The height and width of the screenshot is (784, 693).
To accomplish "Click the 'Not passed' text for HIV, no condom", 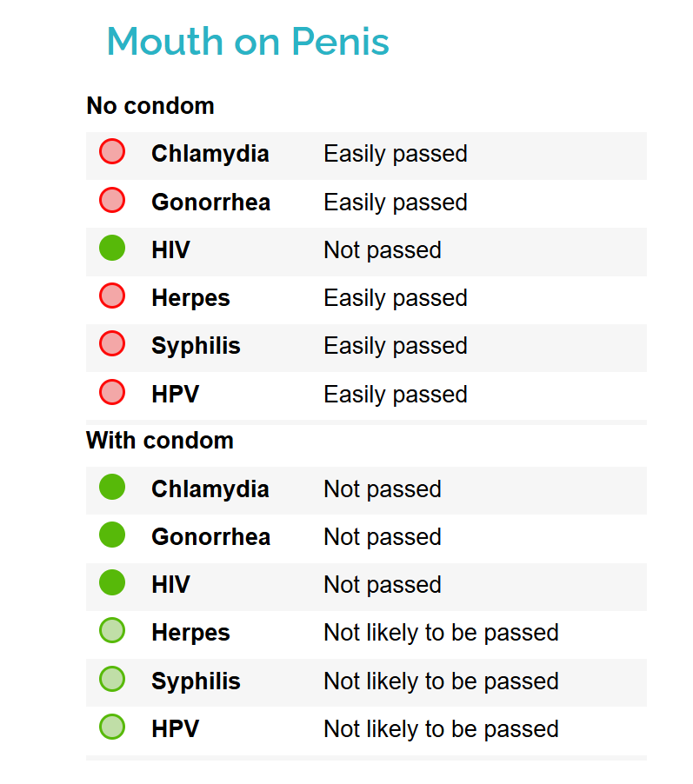I will point(383,250).
